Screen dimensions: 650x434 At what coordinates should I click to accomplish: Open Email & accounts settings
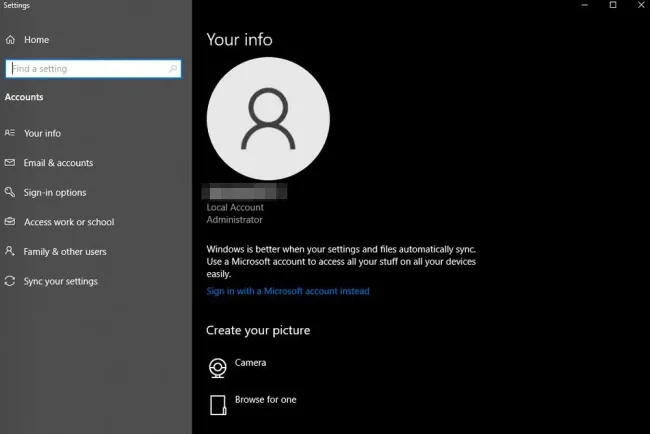pyautogui.click(x=58, y=163)
